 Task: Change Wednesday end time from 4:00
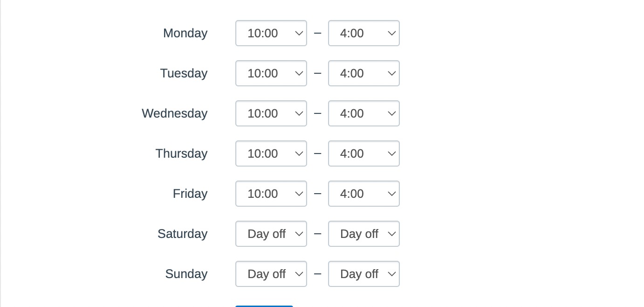363,113
